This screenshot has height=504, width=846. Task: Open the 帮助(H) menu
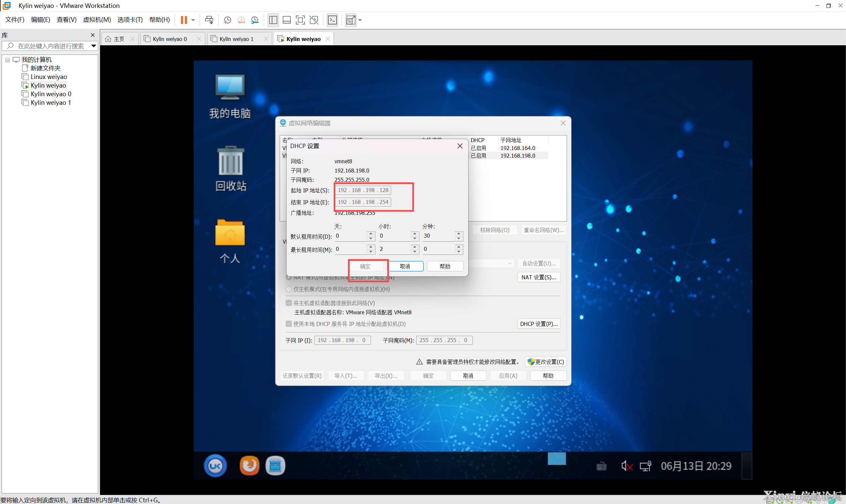[160, 20]
